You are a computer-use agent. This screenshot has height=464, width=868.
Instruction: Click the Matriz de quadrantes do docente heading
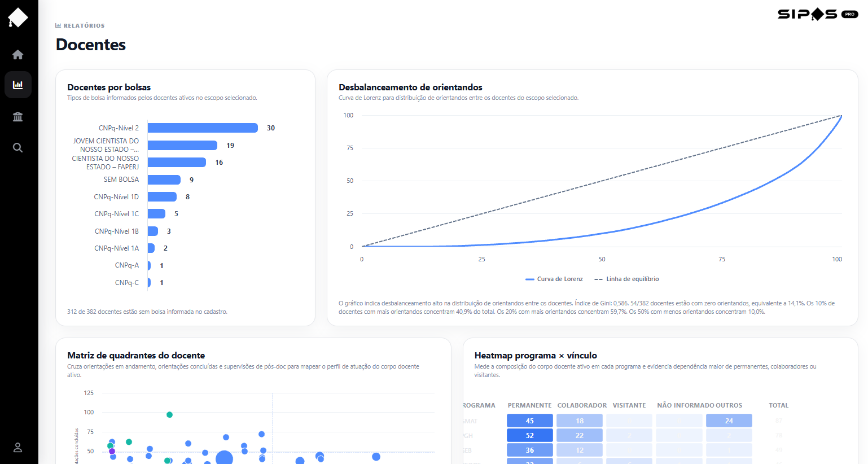(136, 355)
